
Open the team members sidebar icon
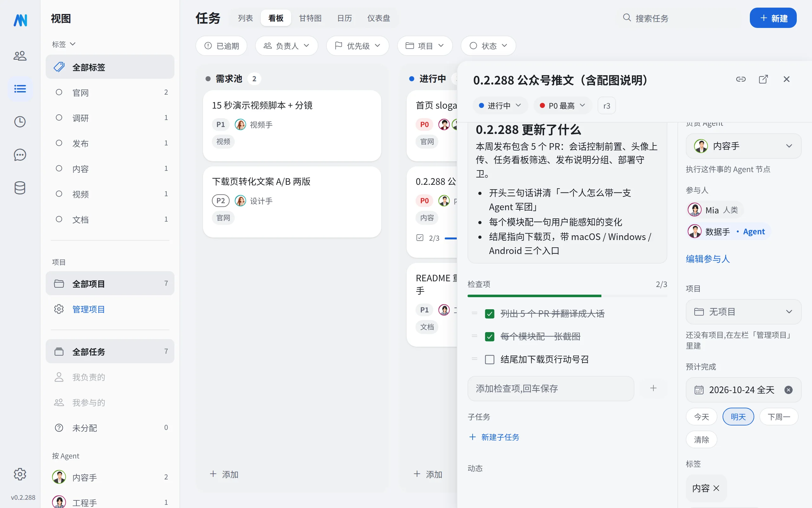20,56
